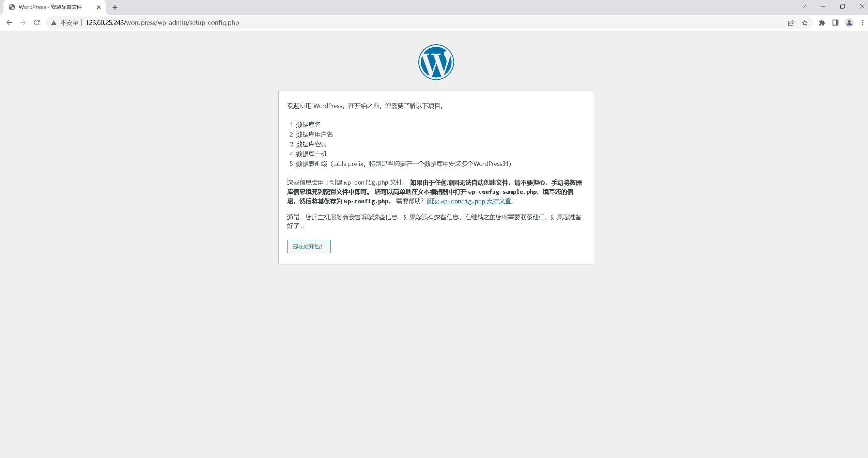Toggle the browser side panel

click(835, 23)
